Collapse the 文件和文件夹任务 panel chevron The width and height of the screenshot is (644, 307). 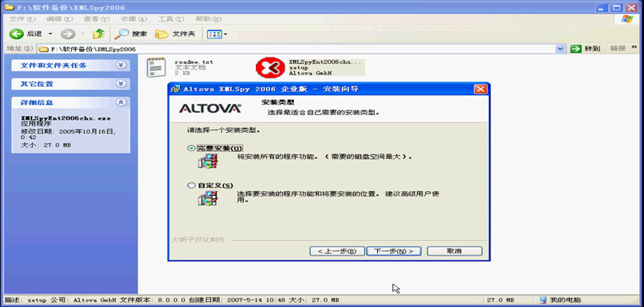tap(120, 65)
